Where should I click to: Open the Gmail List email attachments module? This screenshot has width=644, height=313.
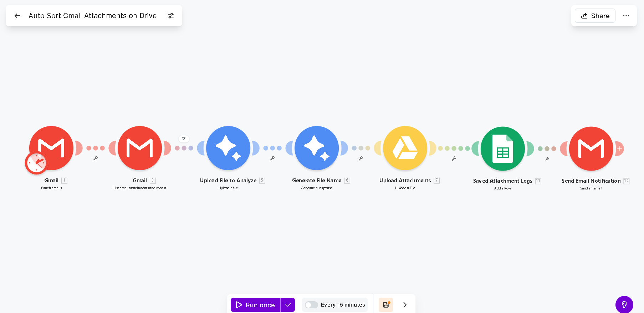point(140,148)
